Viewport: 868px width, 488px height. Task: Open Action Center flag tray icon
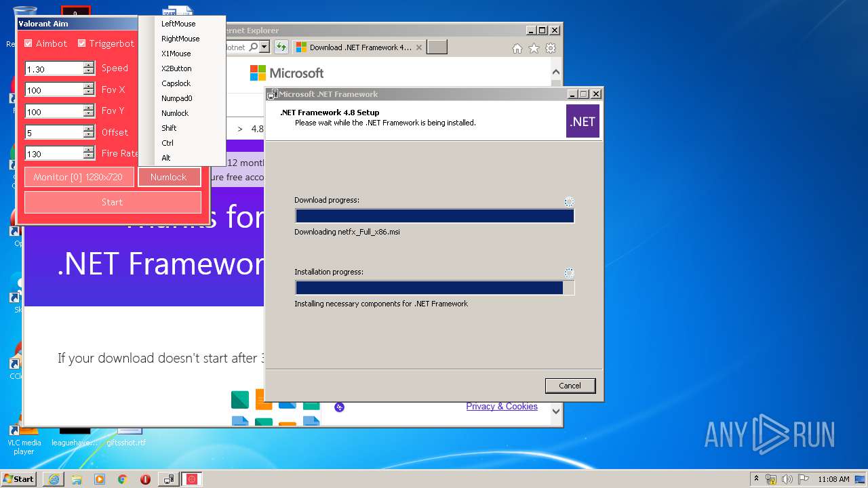click(x=803, y=479)
